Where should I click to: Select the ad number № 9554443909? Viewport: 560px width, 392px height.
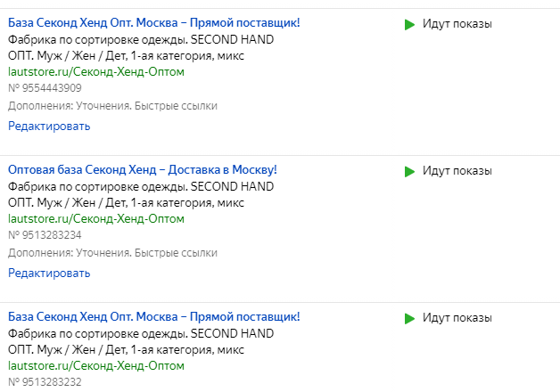pyautogui.click(x=45, y=88)
